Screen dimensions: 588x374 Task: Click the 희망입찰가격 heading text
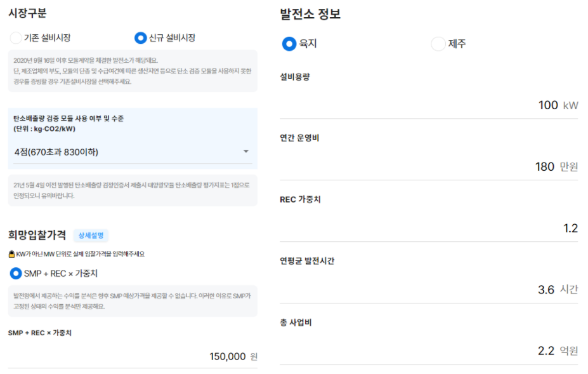click(37, 235)
